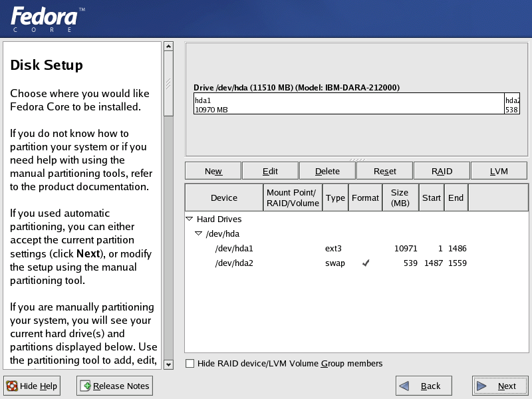Click the New partition button
The width and height of the screenshot is (532, 399).
(213, 171)
